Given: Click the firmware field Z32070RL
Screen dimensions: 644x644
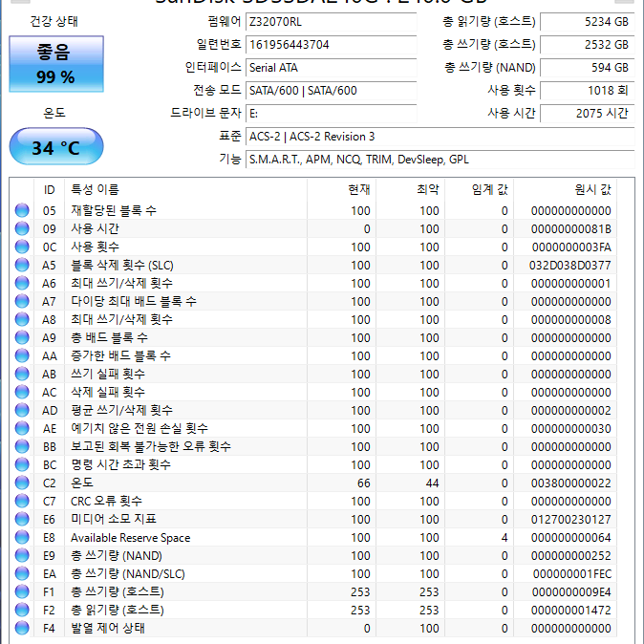Looking at the screenshot, I should (331, 22).
